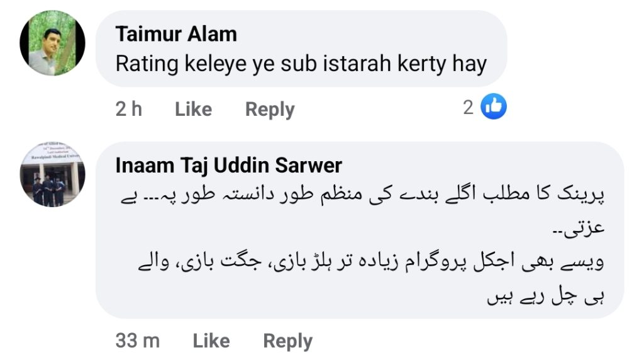
Task: View the reaction count of 2
Action: coord(468,108)
